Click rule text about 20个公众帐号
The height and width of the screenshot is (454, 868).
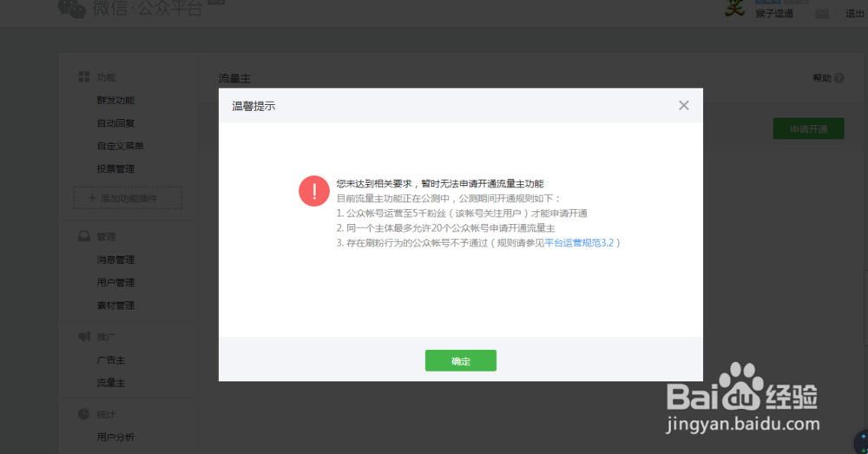point(445,228)
